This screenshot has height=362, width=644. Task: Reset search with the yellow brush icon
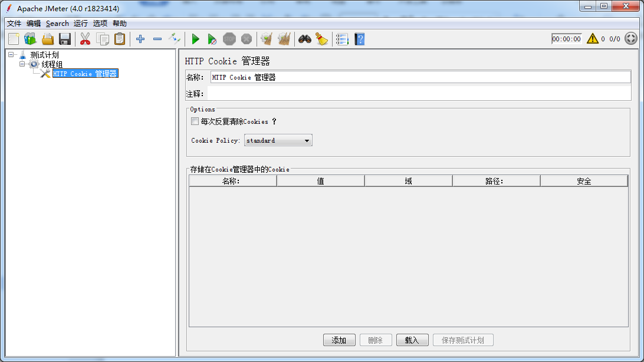[x=321, y=39]
